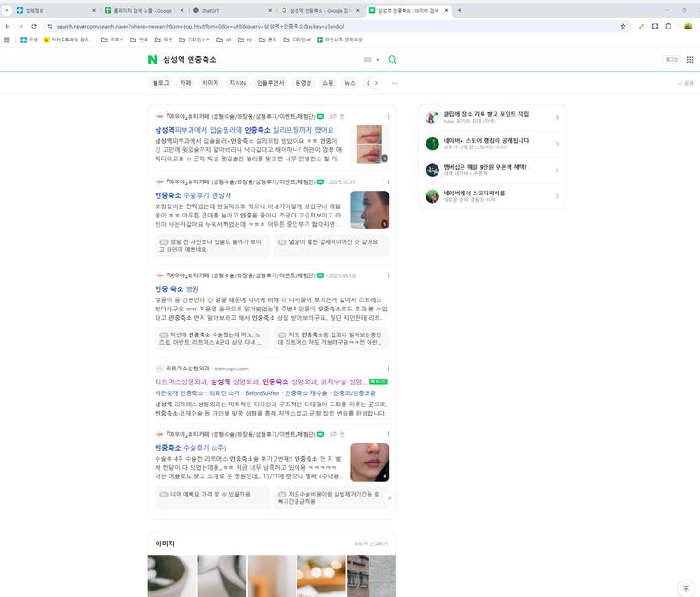Open the ref bookmarks folder
700x597 pixels.
click(224, 40)
